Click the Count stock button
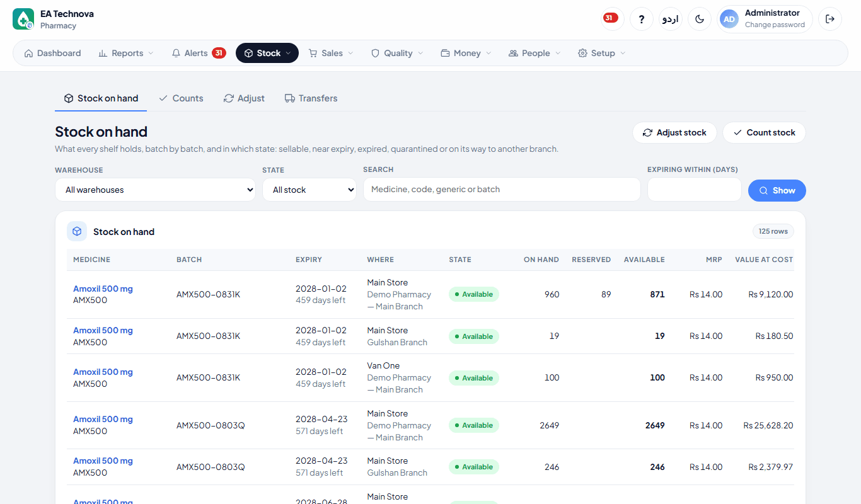Image resolution: width=861 pixels, height=504 pixels. point(764,132)
